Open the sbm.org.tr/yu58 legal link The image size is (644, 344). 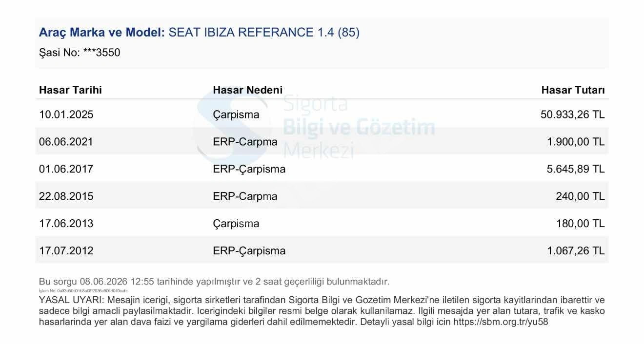[x=501, y=322]
